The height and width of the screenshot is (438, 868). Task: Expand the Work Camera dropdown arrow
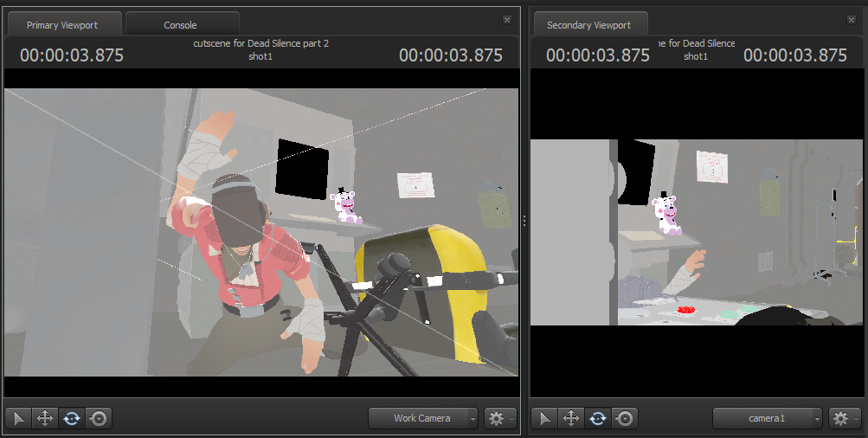pos(473,419)
